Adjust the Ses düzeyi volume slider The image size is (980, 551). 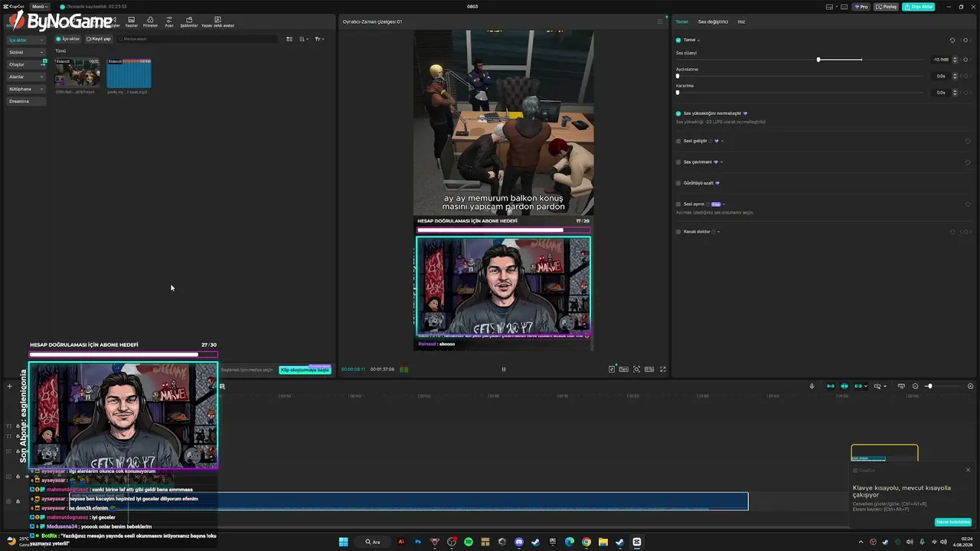point(818,60)
